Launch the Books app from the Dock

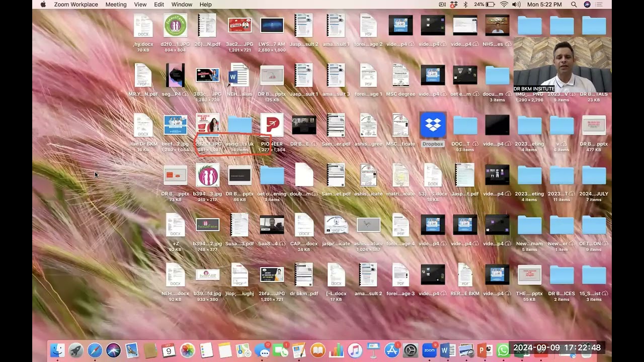pos(317,350)
